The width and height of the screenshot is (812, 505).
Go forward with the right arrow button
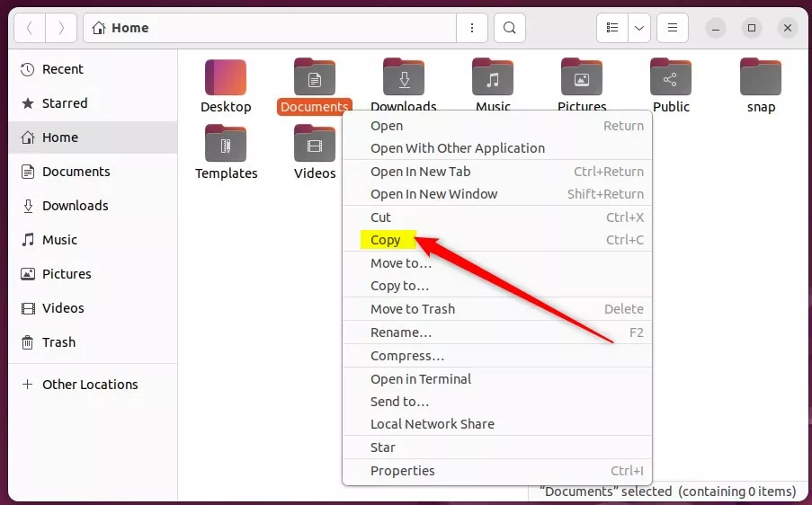[x=61, y=28]
